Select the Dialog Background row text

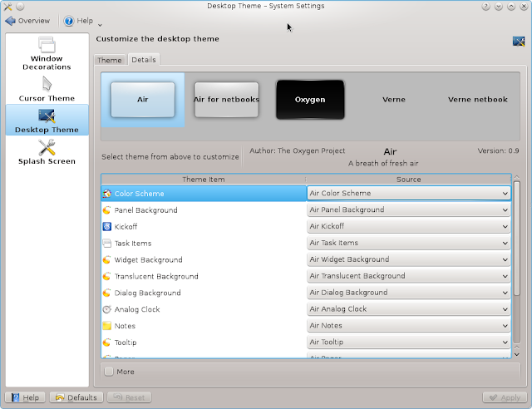coord(148,293)
